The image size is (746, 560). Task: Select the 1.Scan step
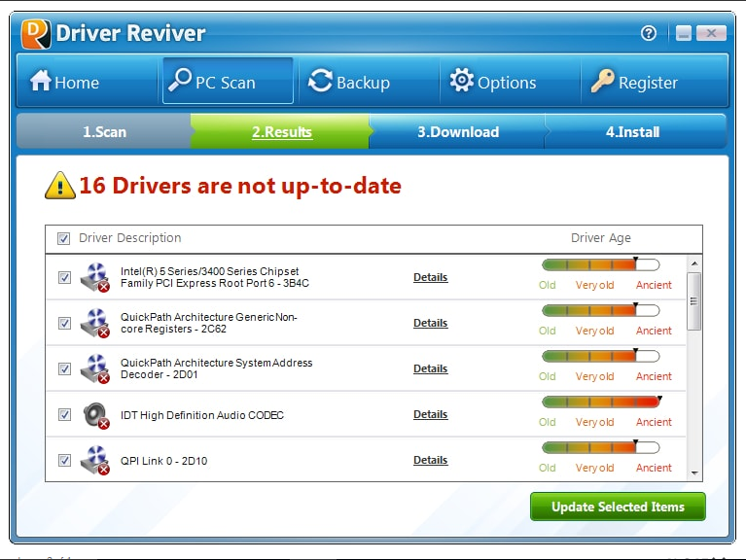pos(104,131)
